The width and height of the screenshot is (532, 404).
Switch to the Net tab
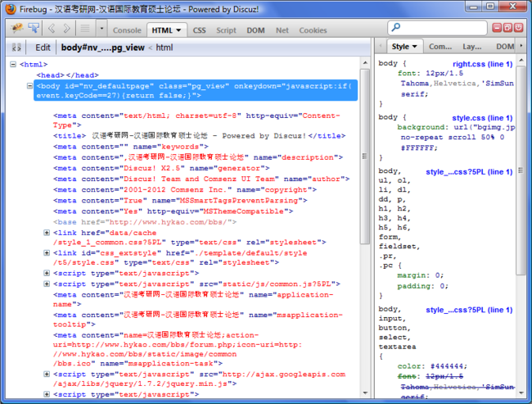[282, 30]
